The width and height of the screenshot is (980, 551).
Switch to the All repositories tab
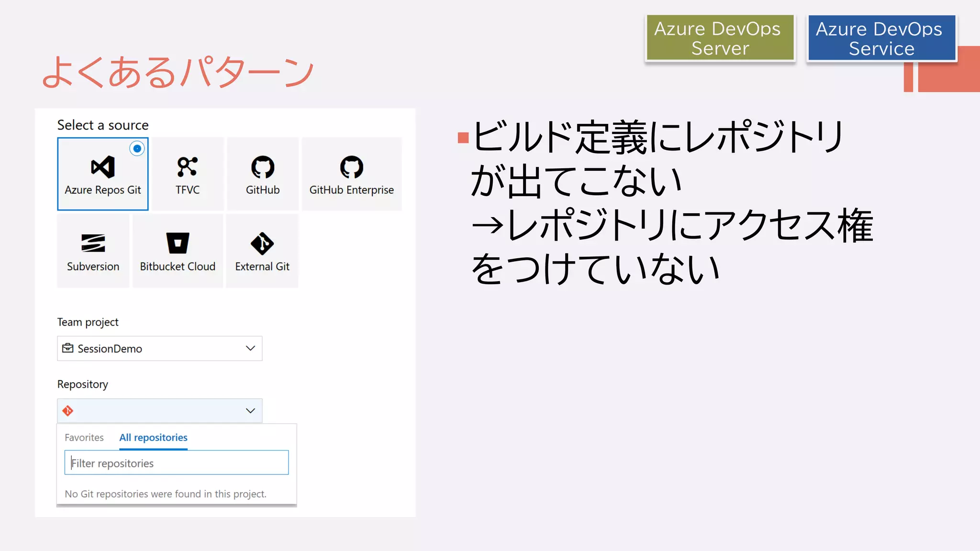pos(153,438)
